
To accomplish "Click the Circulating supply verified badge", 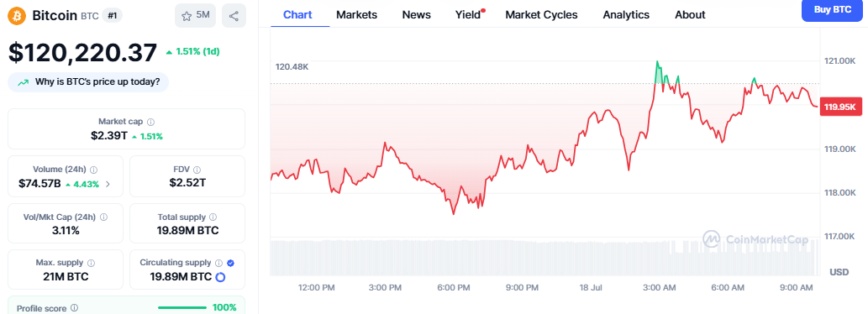I will 230,263.
